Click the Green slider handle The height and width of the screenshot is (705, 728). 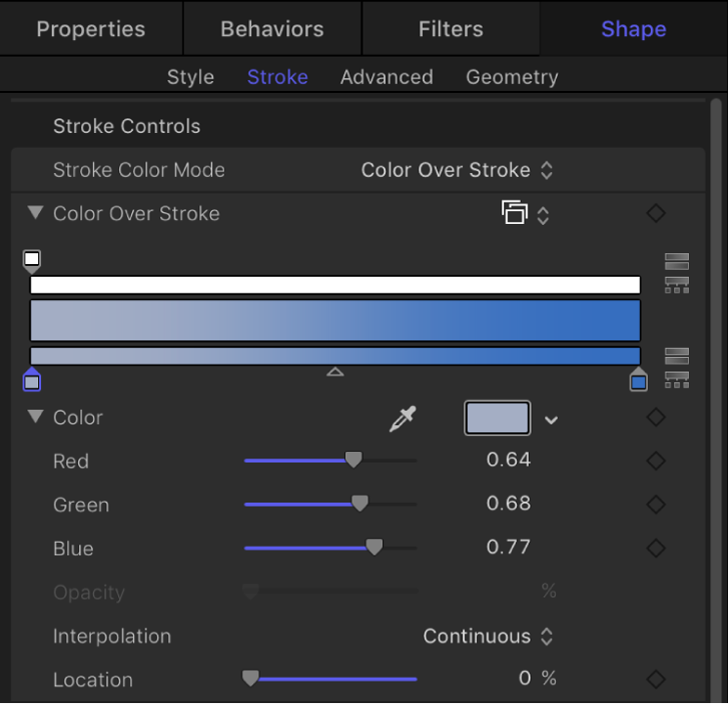[x=360, y=505]
